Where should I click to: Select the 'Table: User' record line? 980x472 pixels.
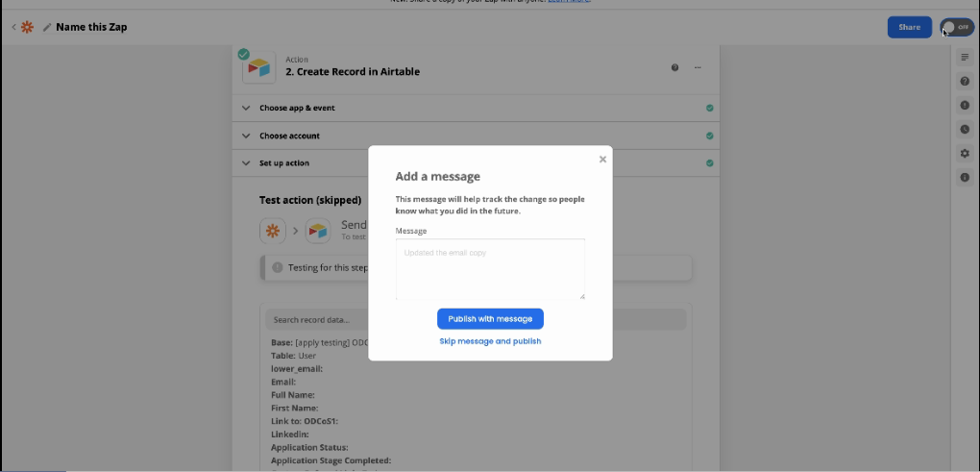[x=294, y=356]
